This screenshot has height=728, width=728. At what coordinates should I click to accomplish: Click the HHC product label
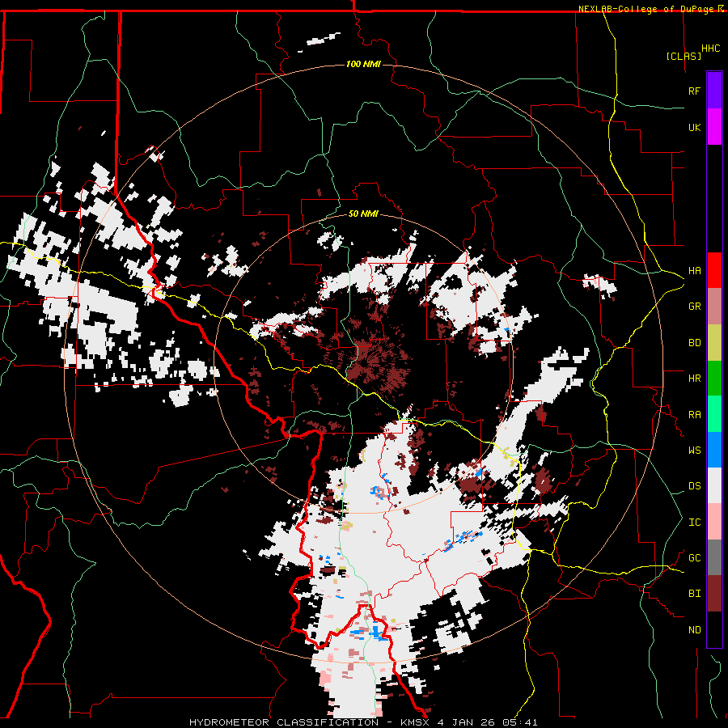click(x=710, y=49)
